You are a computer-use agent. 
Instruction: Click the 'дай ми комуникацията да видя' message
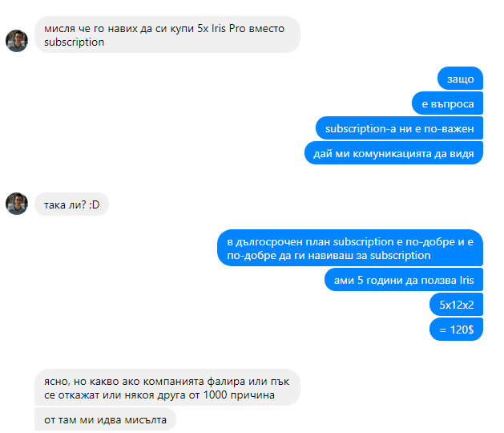click(x=393, y=153)
